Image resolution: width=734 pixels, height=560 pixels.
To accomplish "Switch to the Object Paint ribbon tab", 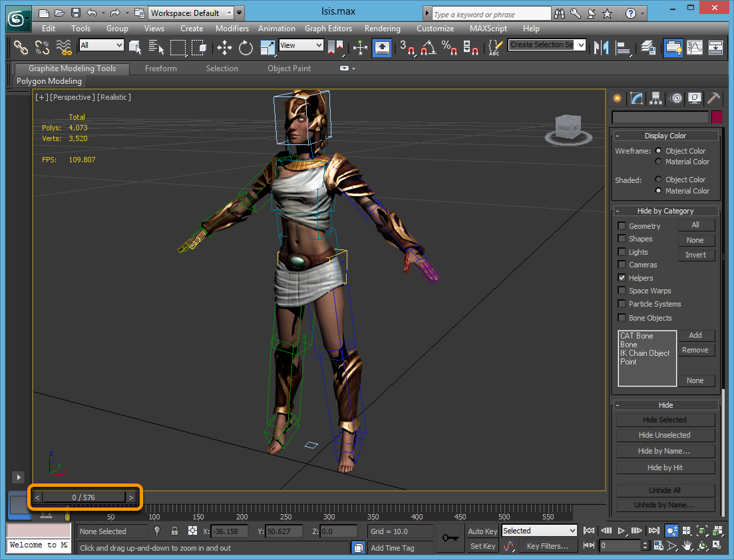I will (x=289, y=69).
